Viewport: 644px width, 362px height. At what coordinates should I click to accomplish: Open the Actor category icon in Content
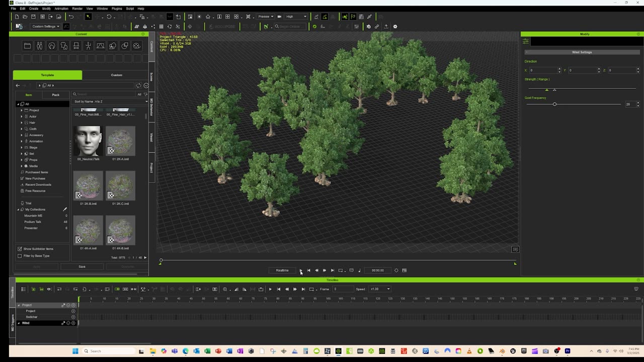39,46
